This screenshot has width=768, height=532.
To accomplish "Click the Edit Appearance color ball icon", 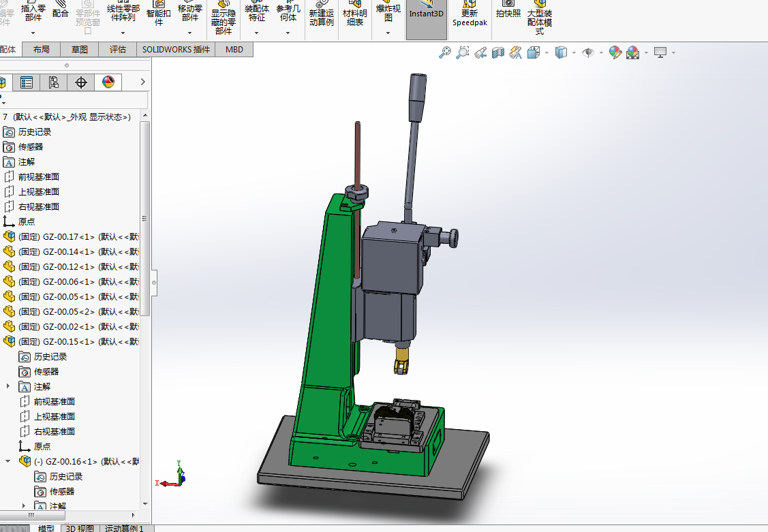I will coord(615,52).
